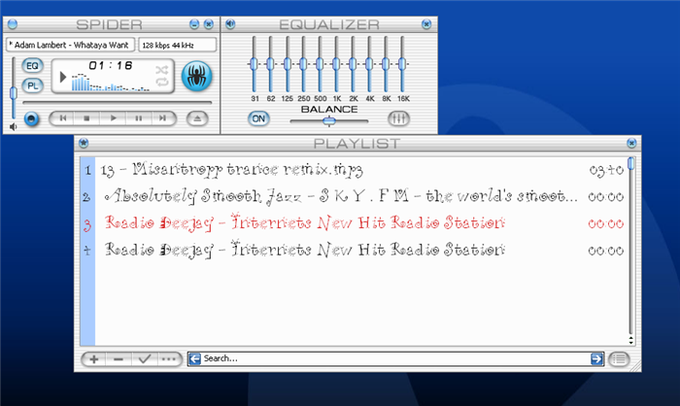Add files with plus button
The image size is (680, 406).
point(94,359)
